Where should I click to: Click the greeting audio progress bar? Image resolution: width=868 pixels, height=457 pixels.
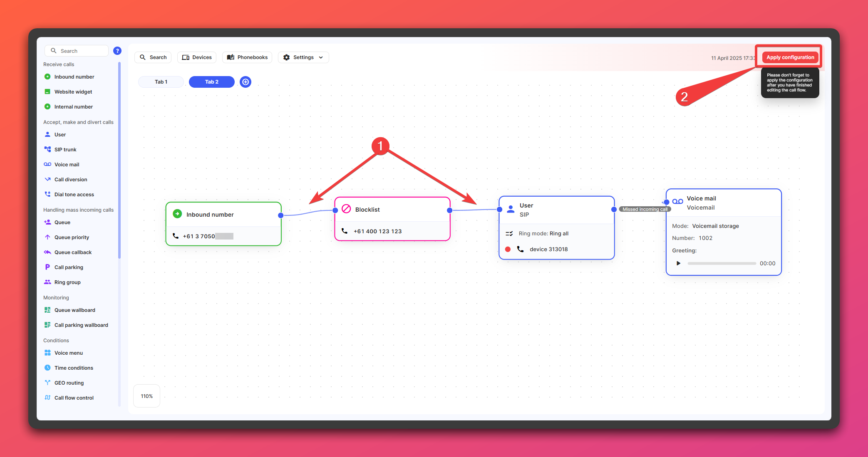point(722,263)
